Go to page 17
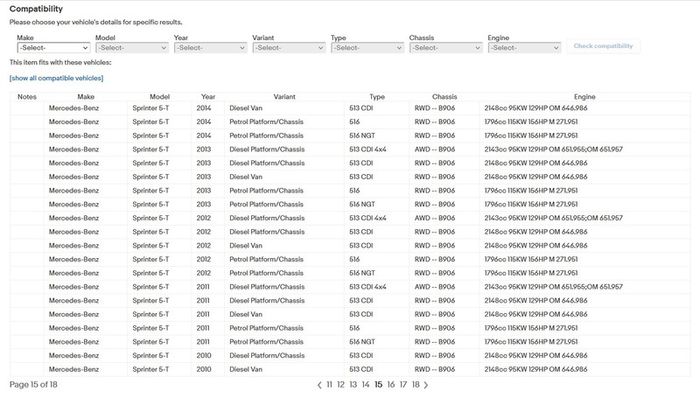Image resolution: width=700 pixels, height=397 pixels. [x=403, y=384]
